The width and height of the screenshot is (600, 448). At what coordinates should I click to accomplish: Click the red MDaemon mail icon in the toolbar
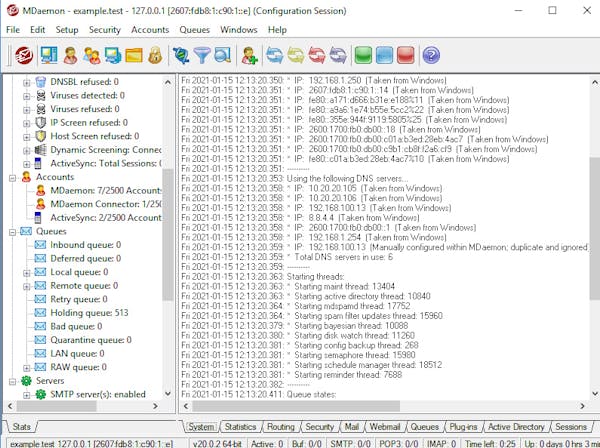[x=24, y=55]
